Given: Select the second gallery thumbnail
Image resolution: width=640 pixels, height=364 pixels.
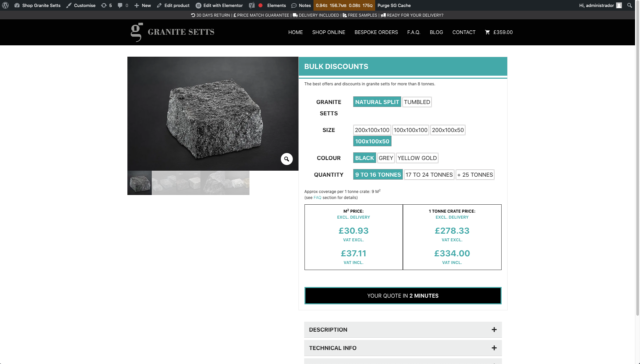Looking at the screenshot, I should [164, 183].
